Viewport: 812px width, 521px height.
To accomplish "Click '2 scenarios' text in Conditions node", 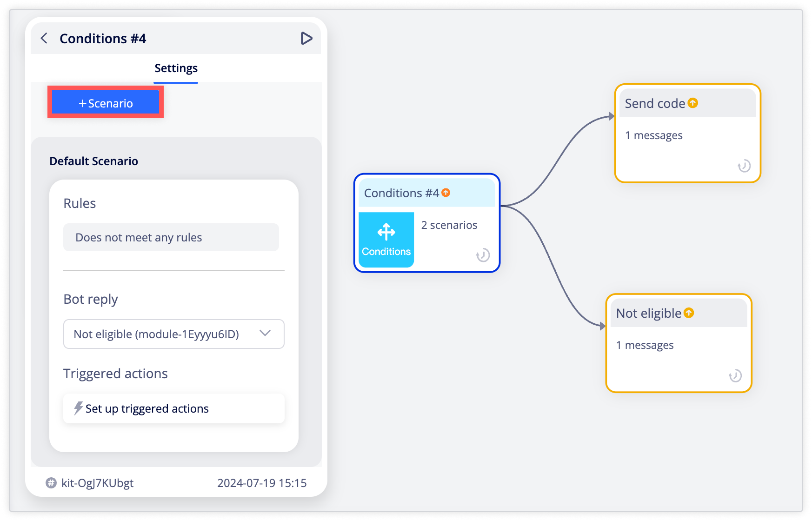I will (x=449, y=225).
